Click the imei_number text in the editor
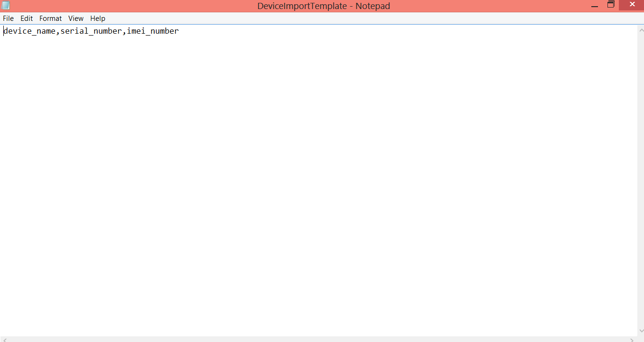 tap(153, 31)
